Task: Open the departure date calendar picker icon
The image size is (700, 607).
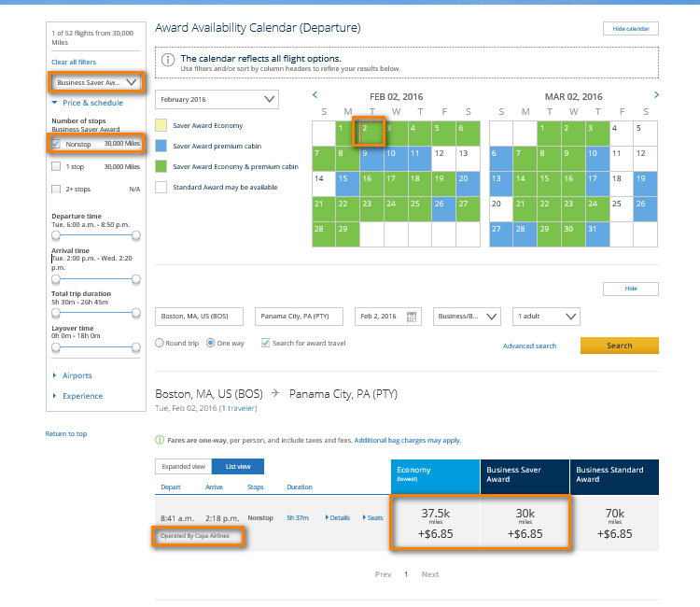Action: coord(413,317)
